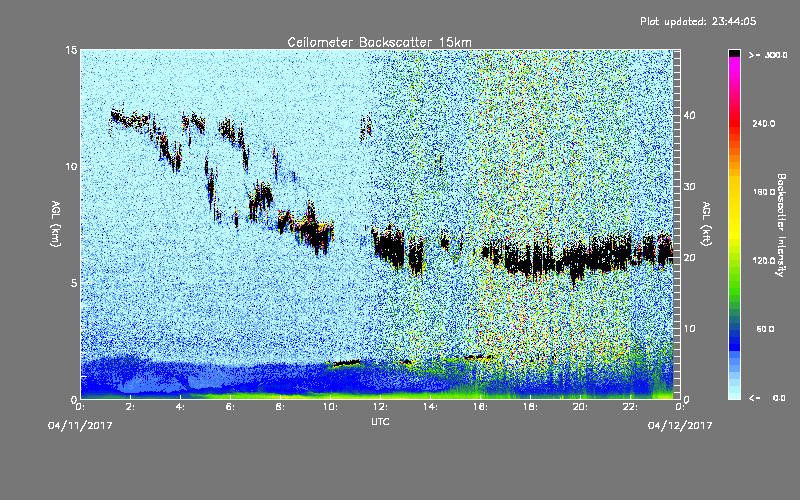Pick the black band of the colorbar
The width and height of the screenshot is (800, 500).
pos(734,53)
